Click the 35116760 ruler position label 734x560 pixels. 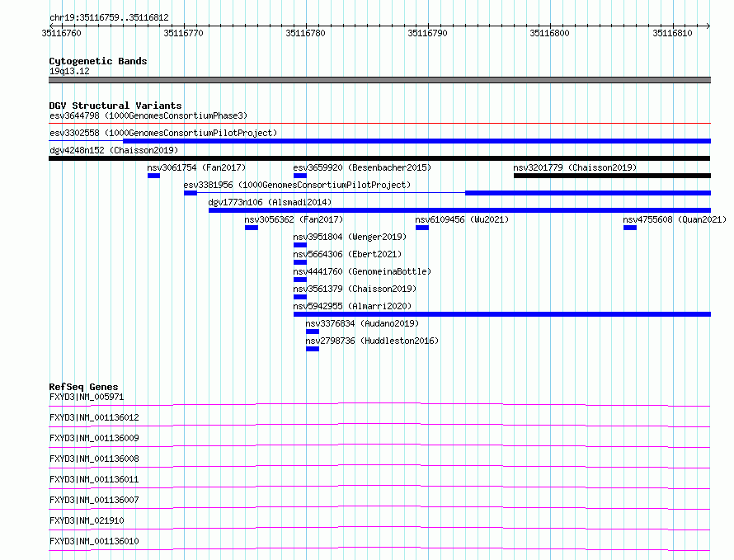pos(61,33)
